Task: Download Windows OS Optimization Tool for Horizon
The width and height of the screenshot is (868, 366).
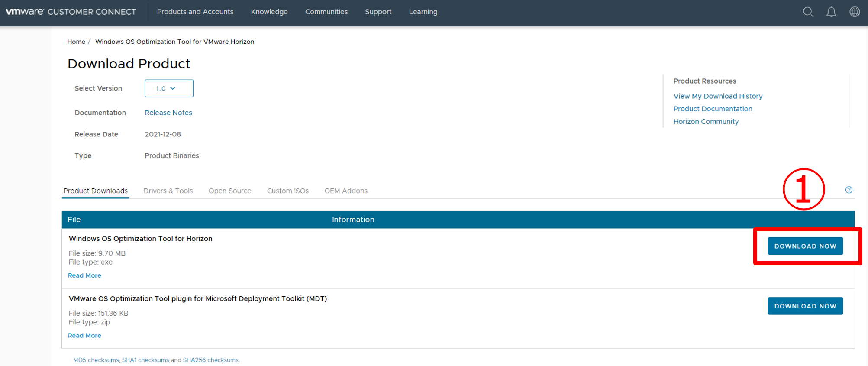Action: coord(805,246)
